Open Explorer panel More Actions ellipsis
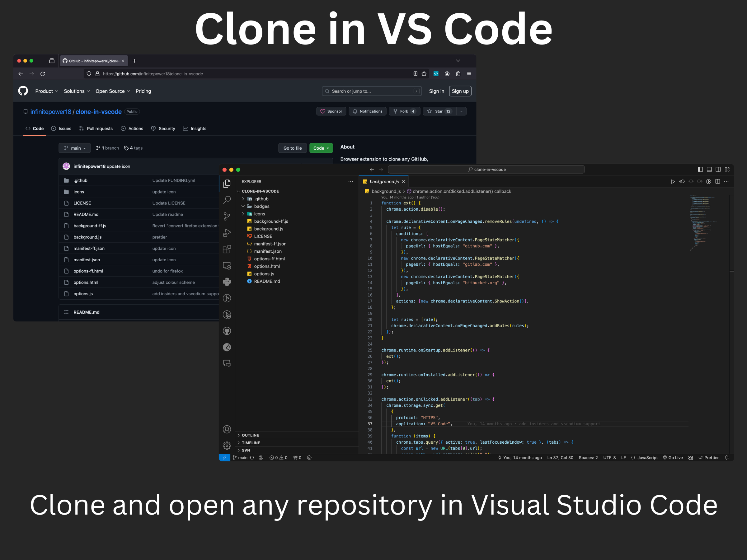This screenshot has height=560, width=747. pos(350,182)
